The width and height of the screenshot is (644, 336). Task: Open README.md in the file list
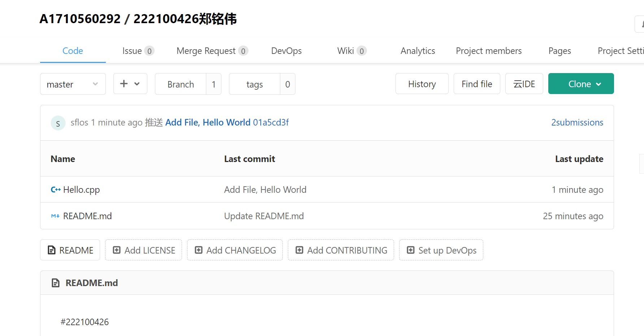tap(87, 216)
